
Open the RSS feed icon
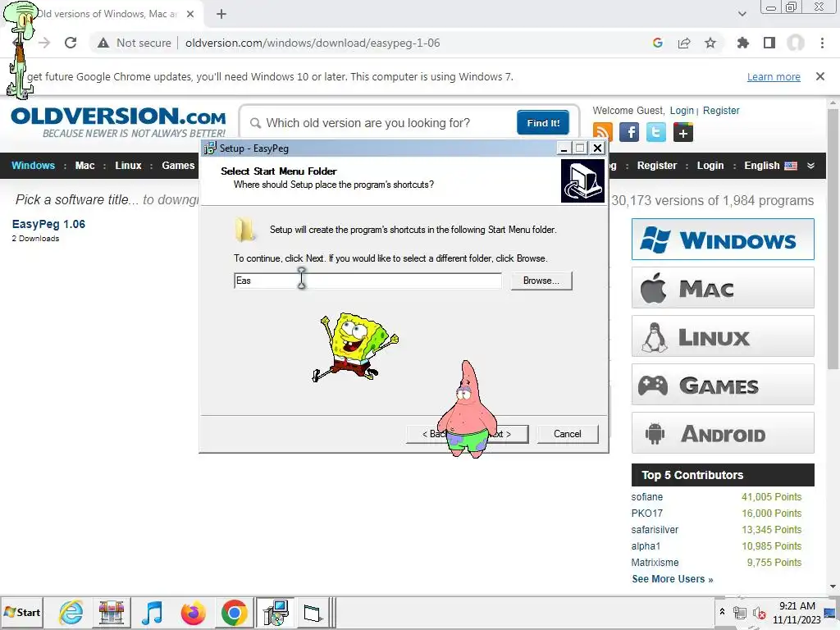pos(603,132)
